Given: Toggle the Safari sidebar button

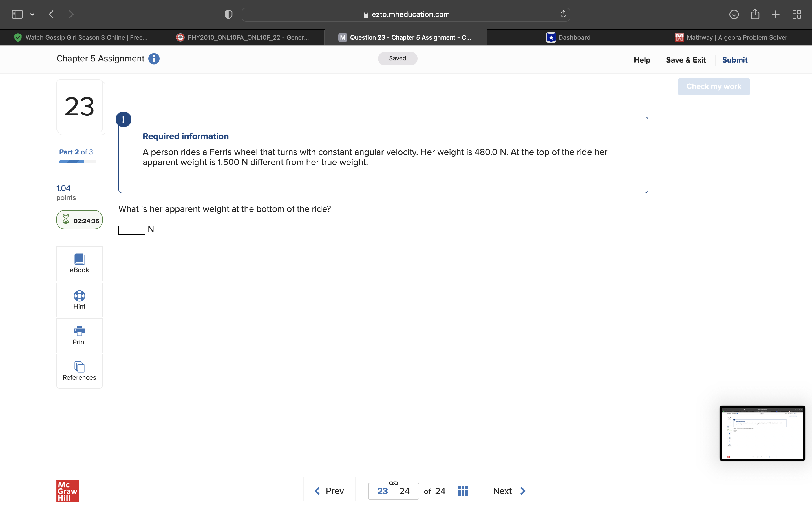Looking at the screenshot, I should coord(17,14).
